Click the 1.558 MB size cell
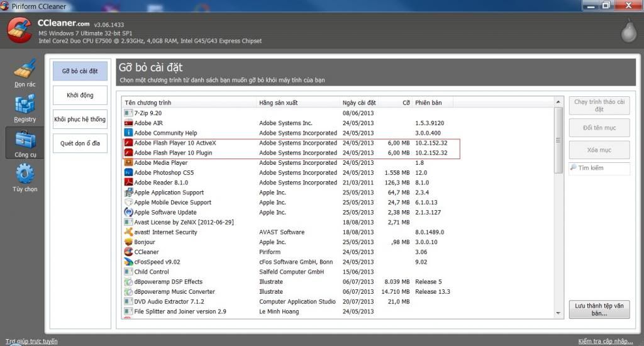 click(x=397, y=172)
